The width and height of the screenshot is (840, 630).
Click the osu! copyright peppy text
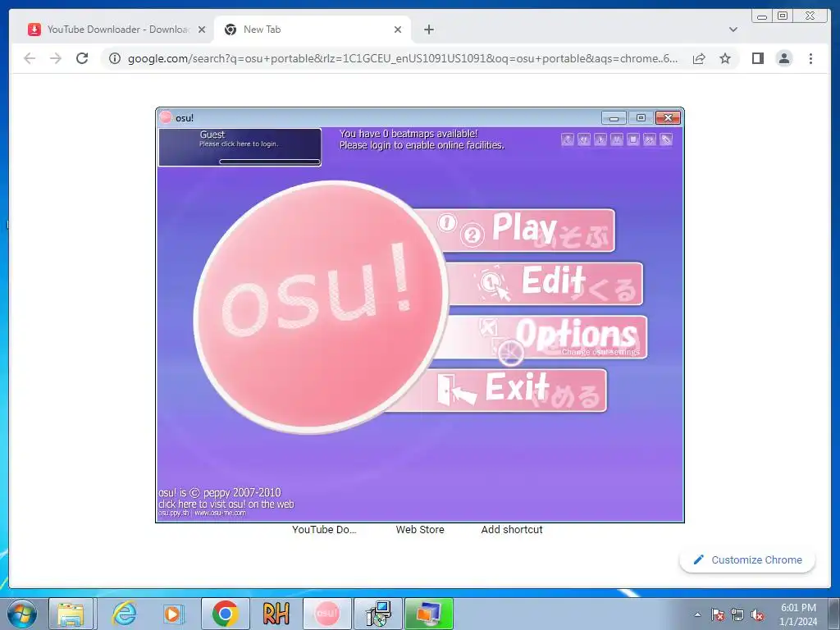[220, 492]
